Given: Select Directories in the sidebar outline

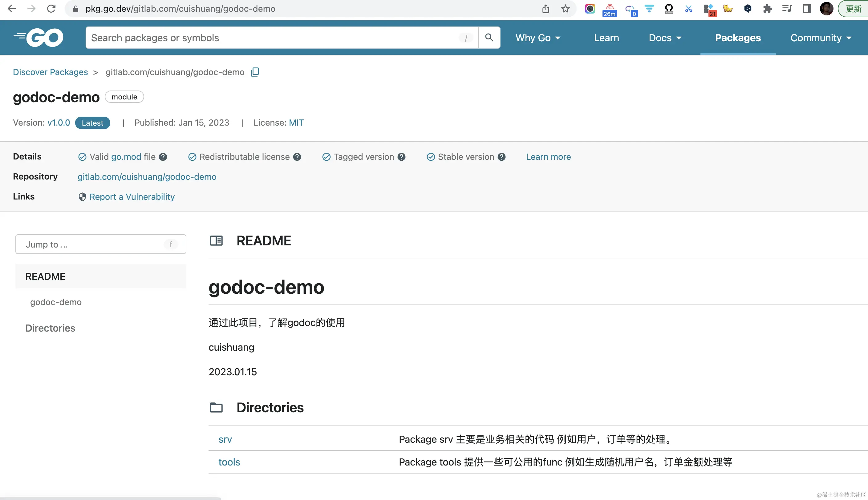Looking at the screenshot, I should click(x=50, y=328).
